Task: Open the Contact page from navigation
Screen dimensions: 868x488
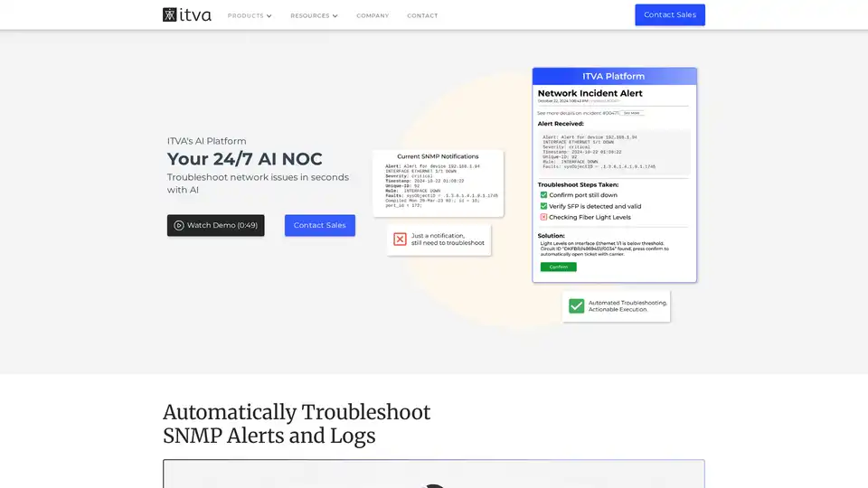Action: coord(422,15)
